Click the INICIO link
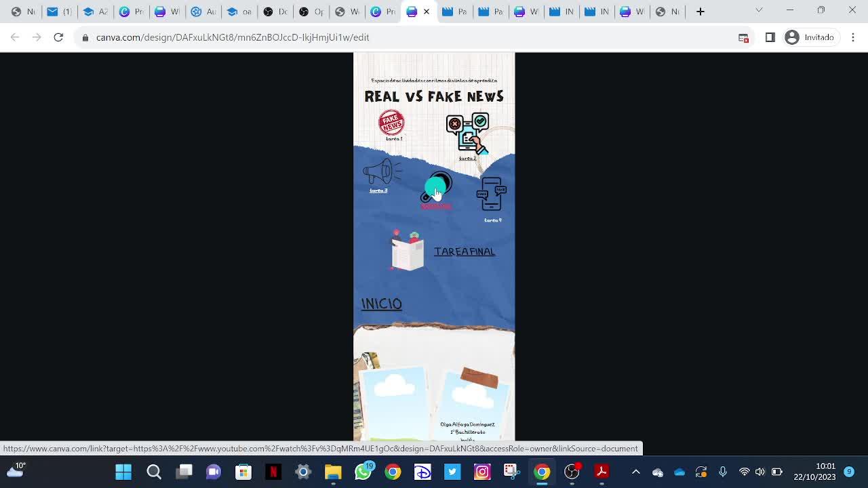Image resolution: width=868 pixels, height=488 pixels. (x=382, y=304)
